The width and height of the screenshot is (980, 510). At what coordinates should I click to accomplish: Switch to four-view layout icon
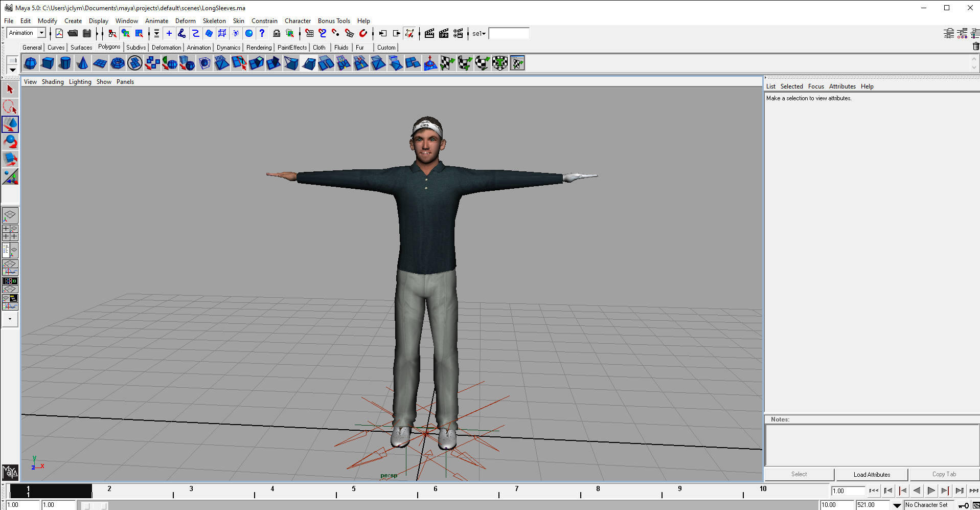click(10, 233)
